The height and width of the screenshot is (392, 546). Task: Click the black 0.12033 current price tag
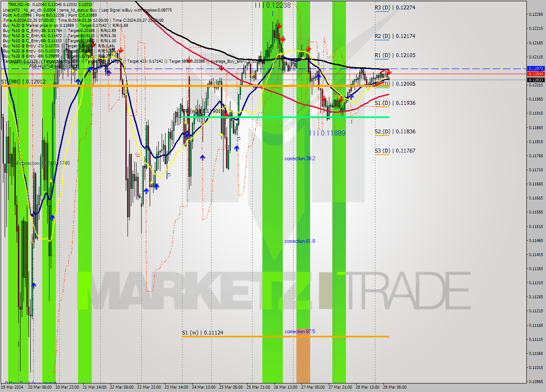pyautogui.click(x=535, y=80)
